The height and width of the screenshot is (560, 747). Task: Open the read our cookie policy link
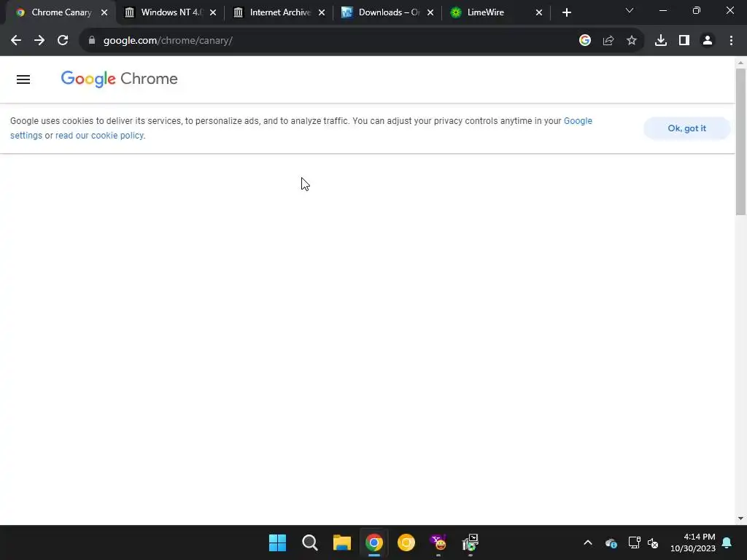click(x=99, y=136)
